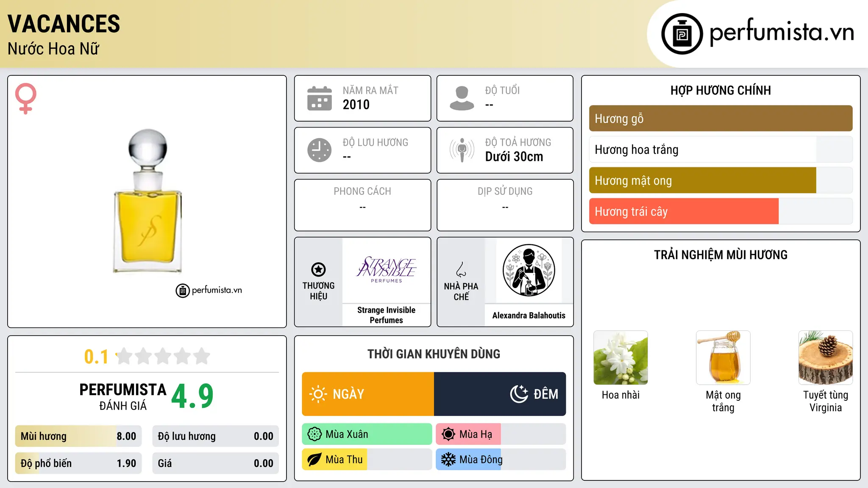Click the Mật ong trắng note label
This screenshot has width=868, height=488.
(x=723, y=401)
